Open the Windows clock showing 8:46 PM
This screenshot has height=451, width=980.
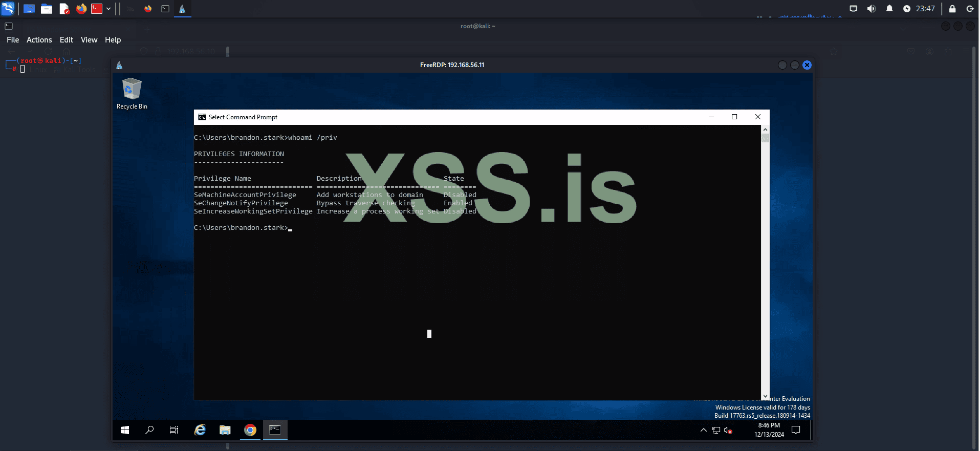769,430
